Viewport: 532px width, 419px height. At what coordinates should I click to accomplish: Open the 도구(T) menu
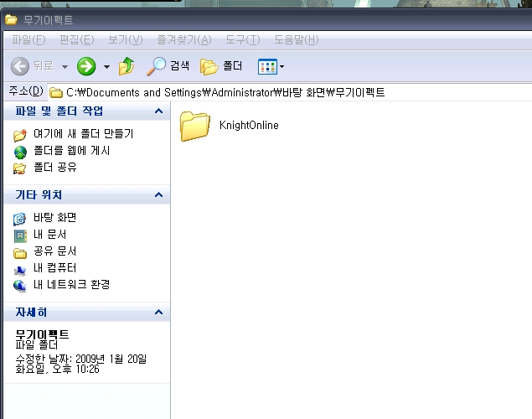tap(243, 40)
